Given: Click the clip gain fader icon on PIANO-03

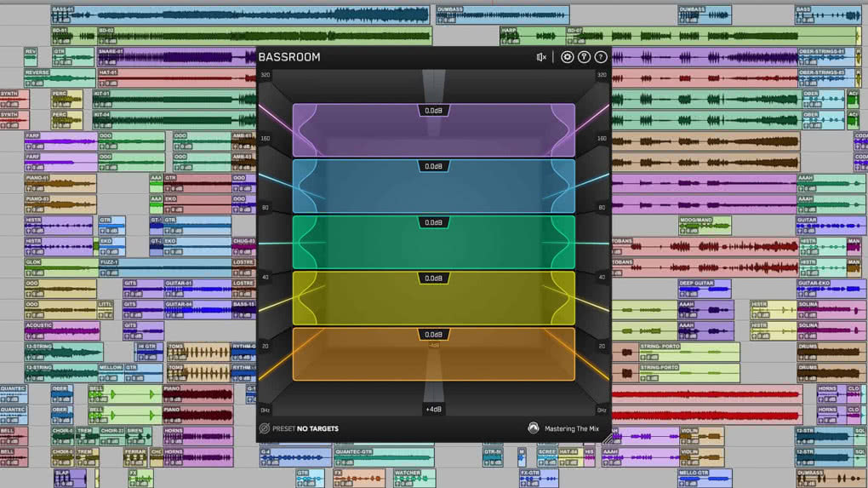Looking at the screenshot, I should (x=30, y=210).
